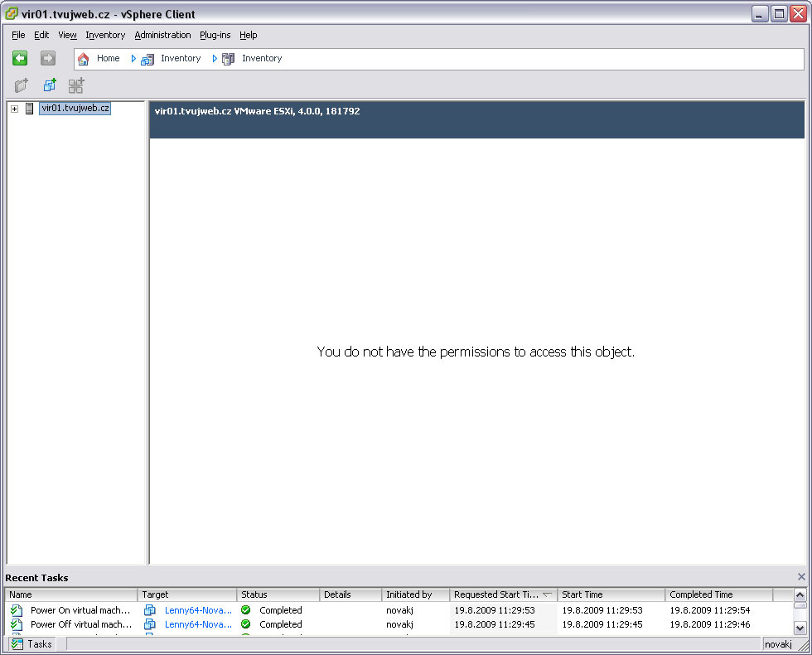Open the first Inventory breadcrumb dropdown arrow
This screenshot has height=655, width=812.
(x=133, y=59)
